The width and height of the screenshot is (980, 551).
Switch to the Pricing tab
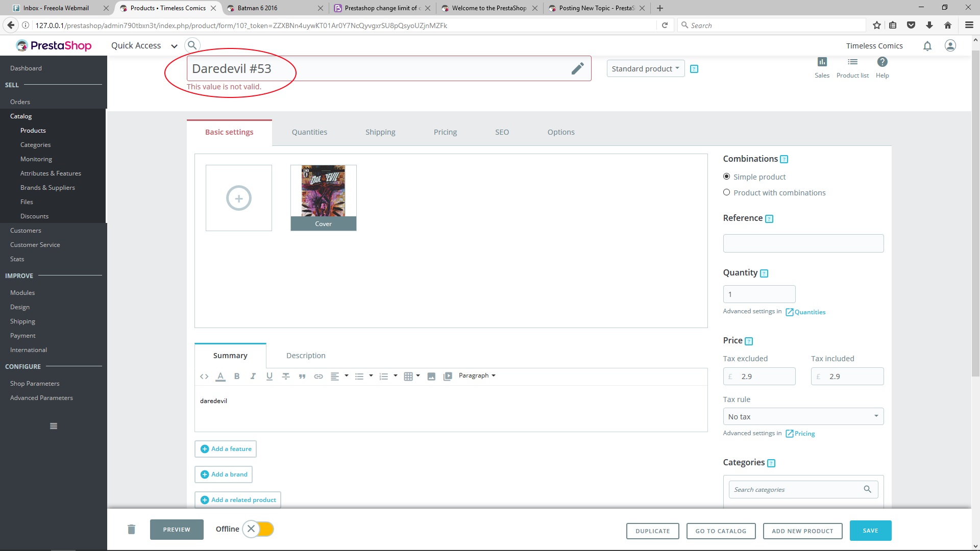click(x=445, y=132)
